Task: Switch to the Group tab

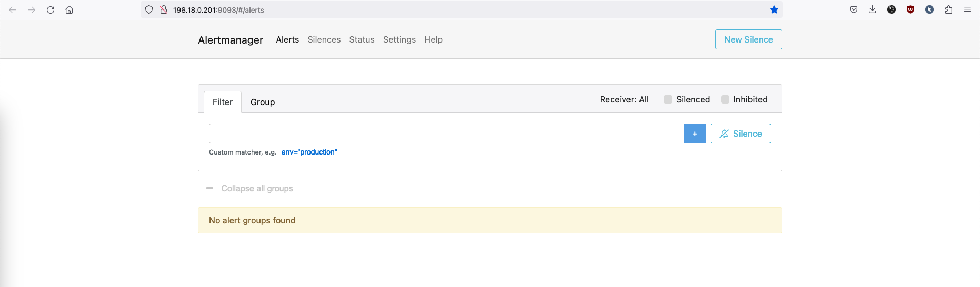Action: (x=263, y=102)
